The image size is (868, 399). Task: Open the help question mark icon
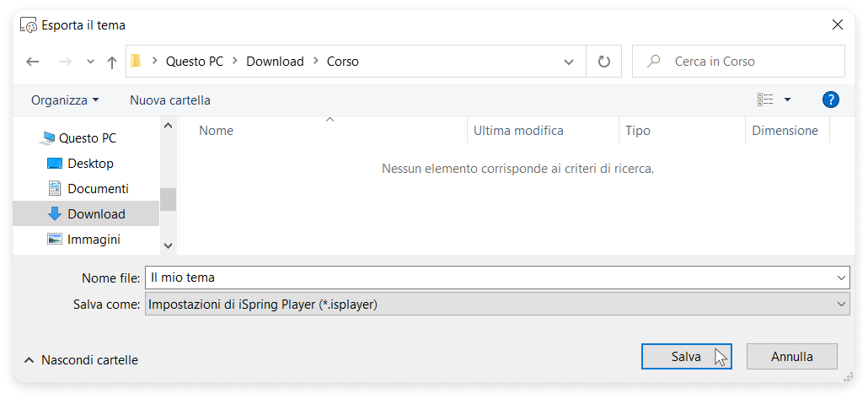pyautogui.click(x=830, y=100)
